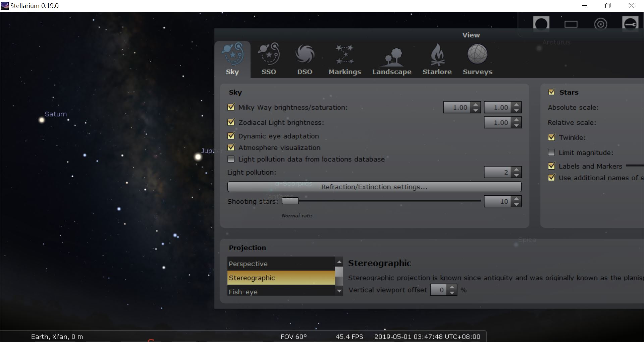Activate the ocular view icon
This screenshot has width=644, height=342.
tap(541, 24)
